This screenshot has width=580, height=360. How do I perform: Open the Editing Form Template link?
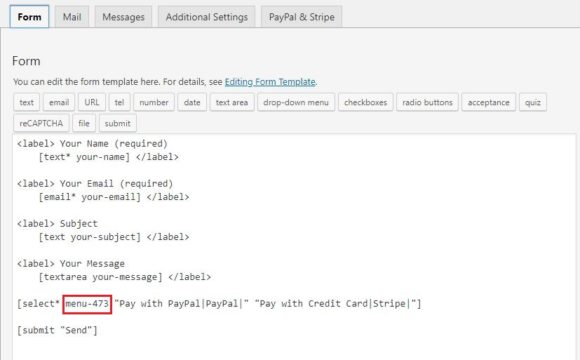pyautogui.click(x=270, y=82)
